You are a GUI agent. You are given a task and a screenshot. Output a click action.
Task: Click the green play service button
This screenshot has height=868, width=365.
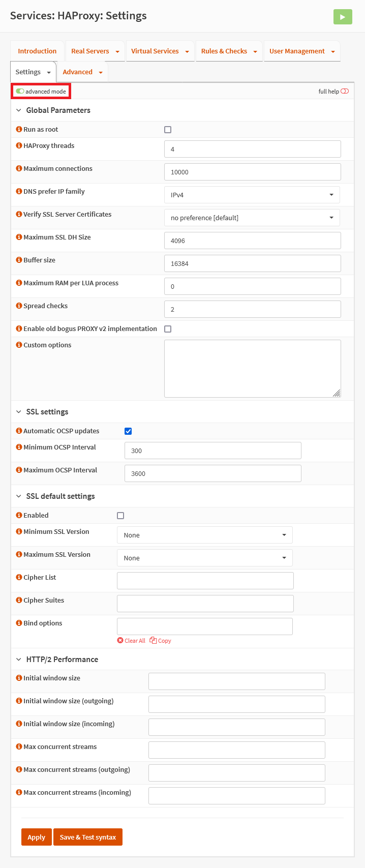(x=343, y=17)
